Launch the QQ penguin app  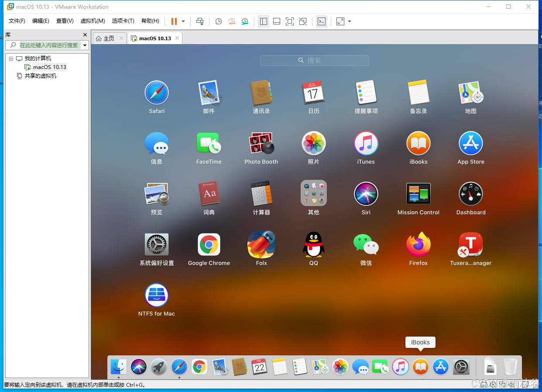tap(313, 244)
